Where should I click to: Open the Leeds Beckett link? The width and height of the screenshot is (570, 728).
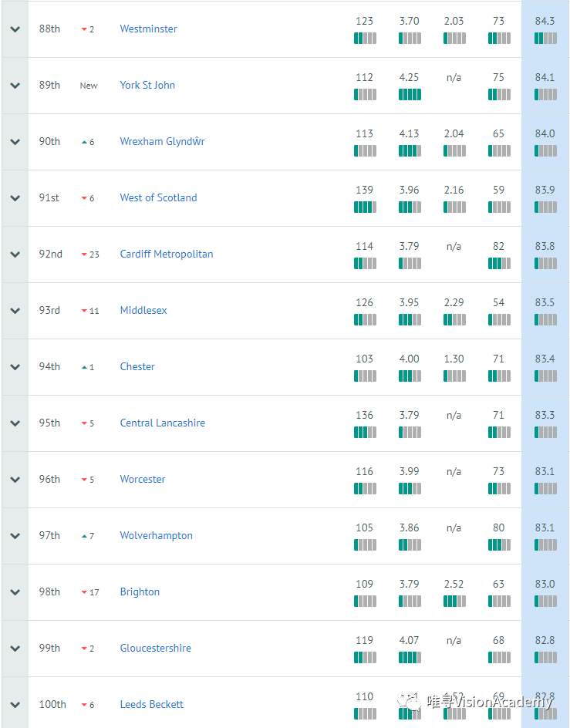(x=151, y=704)
